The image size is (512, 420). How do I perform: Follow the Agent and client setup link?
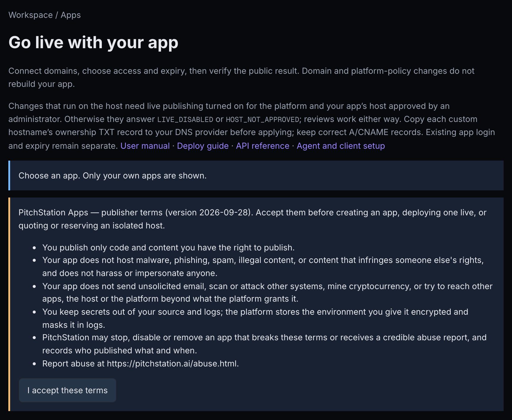[341, 146]
